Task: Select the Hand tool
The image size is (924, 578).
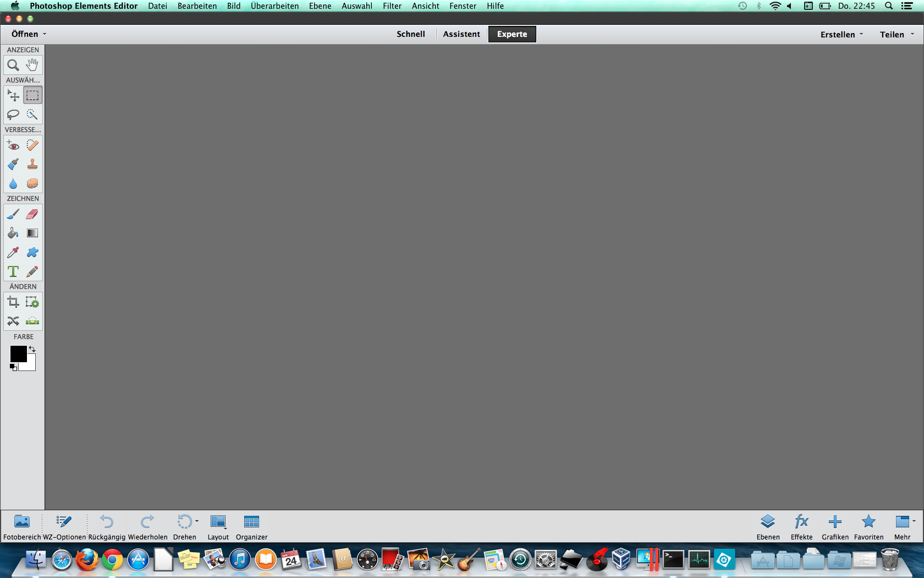Action: (32, 65)
